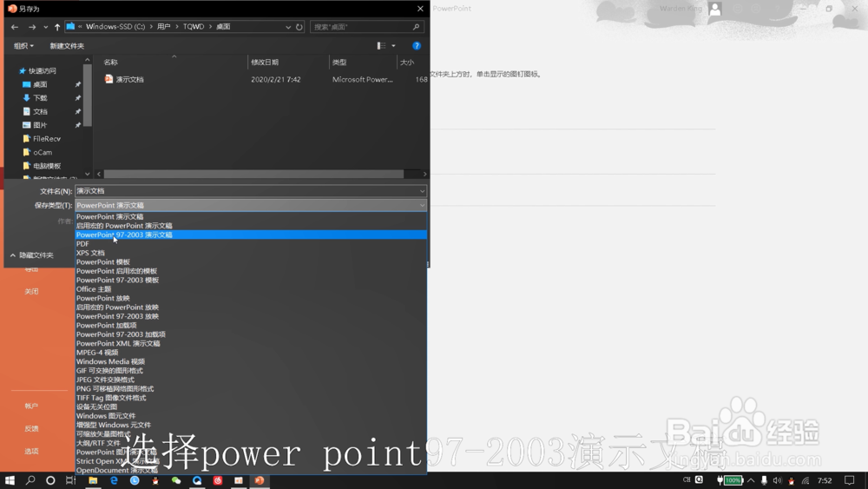Choose JPEG 文件交换格式
Viewport: 868px width, 489px height.
click(x=251, y=380)
